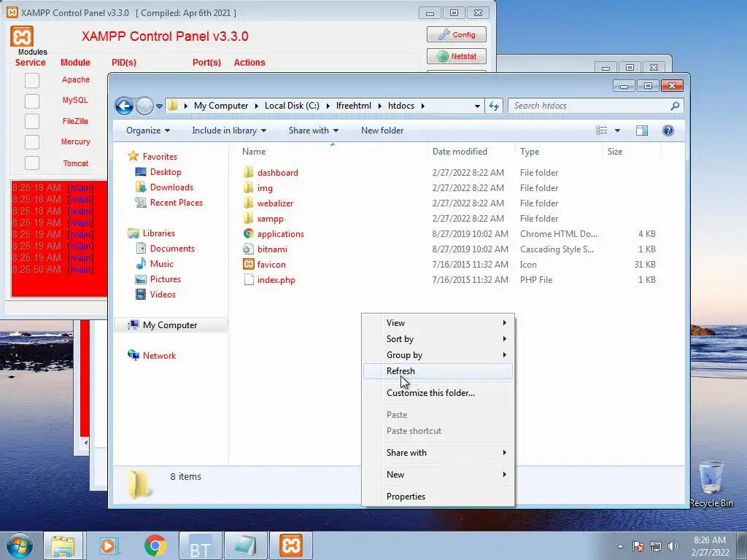Select the webalizer folder icon
The height and width of the screenshot is (560, 747).
248,203
